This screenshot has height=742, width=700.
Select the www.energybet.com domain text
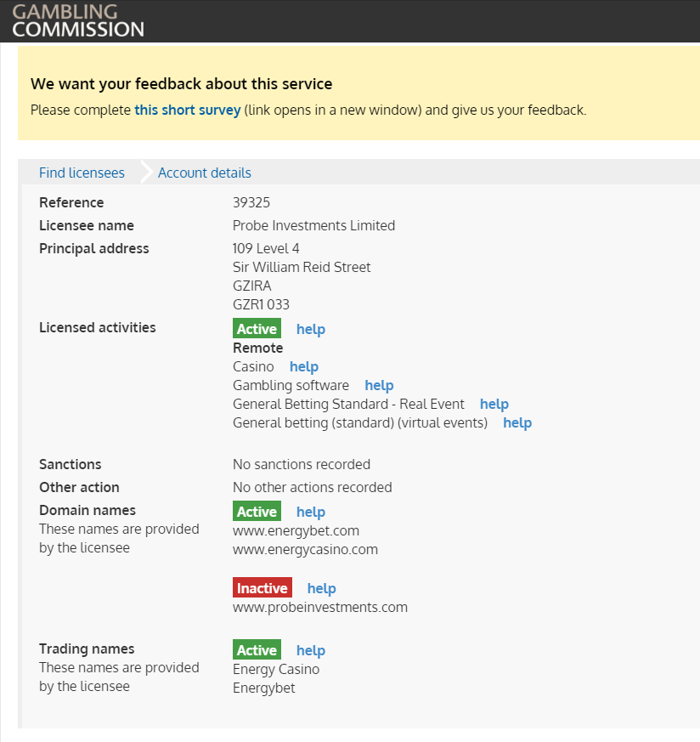pyautogui.click(x=296, y=531)
